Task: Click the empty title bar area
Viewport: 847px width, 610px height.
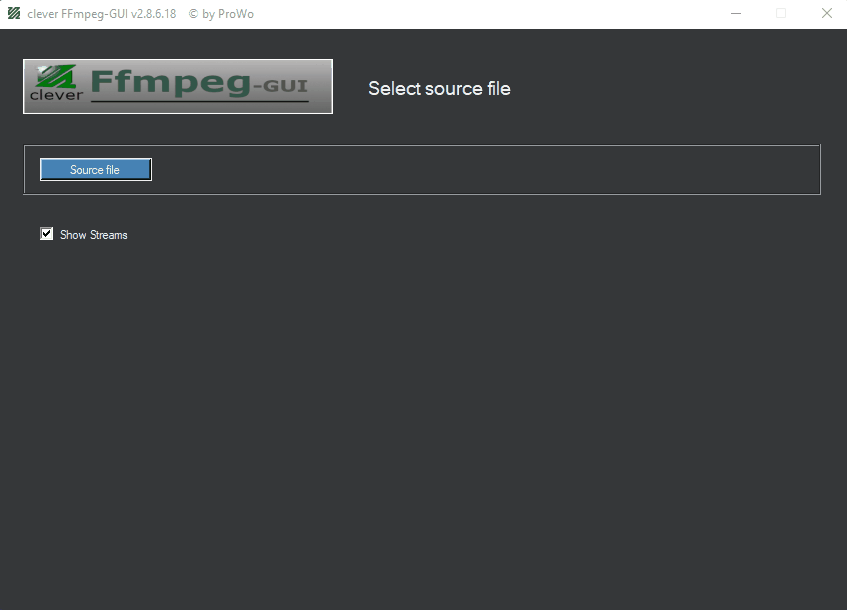Action: [x=480, y=14]
